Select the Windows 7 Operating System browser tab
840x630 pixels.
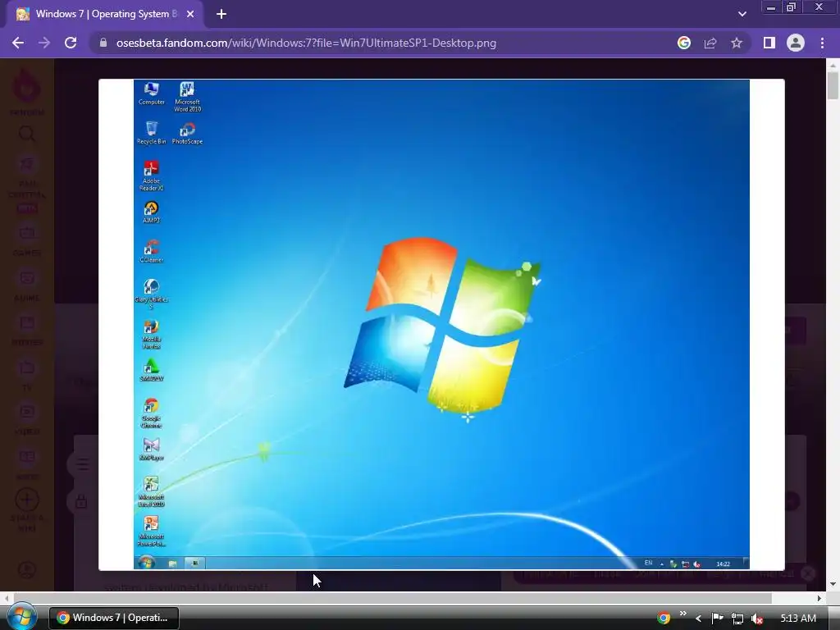pos(104,15)
